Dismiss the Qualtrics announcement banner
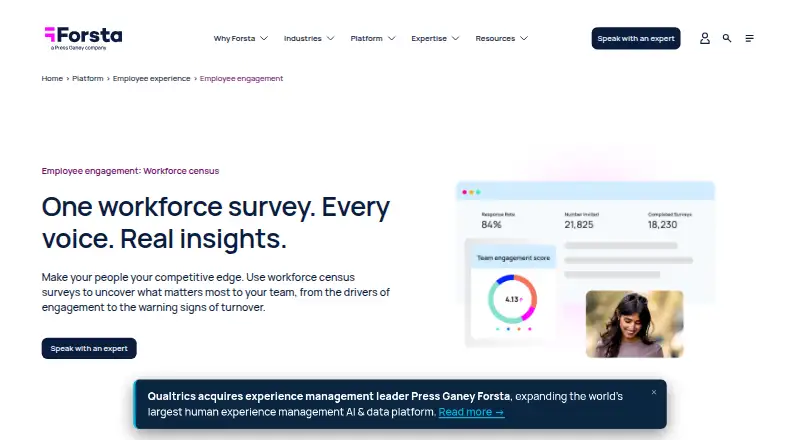Image resolution: width=800 pixels, height=440 pixels. [654, 392]
